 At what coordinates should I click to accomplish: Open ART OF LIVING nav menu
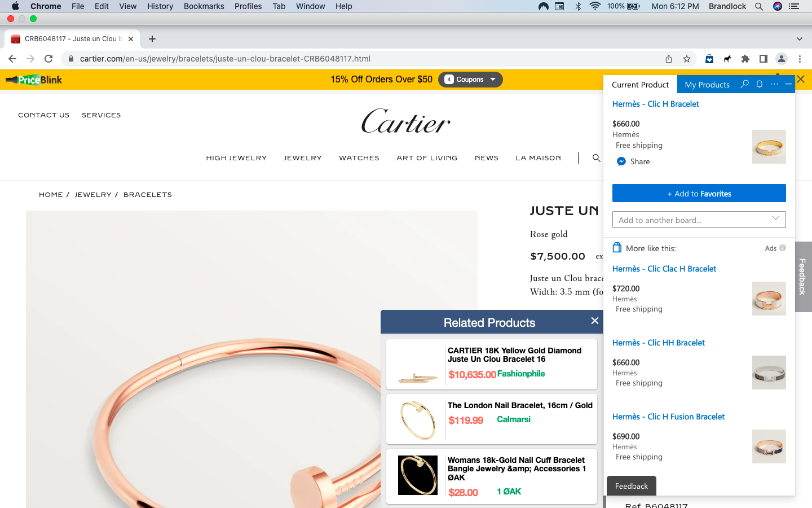(427, 158)
